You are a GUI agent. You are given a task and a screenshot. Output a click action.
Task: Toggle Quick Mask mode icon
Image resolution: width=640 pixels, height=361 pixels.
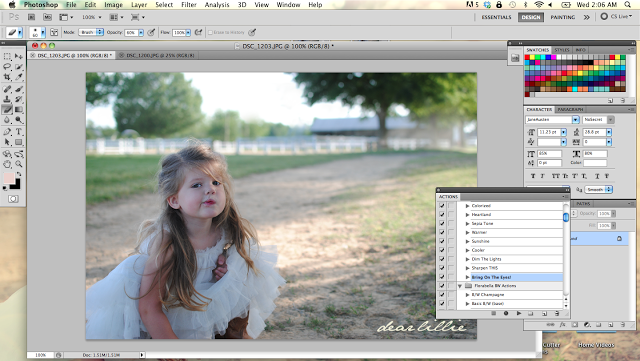click(13, 199)
